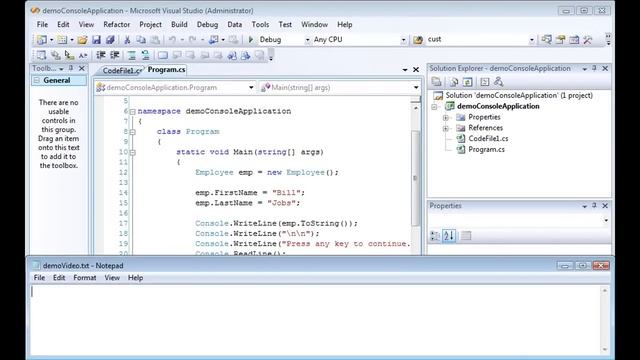This screenshot has height=360, width=640.
Task: Collapse the Main method outlining region
Action: [x=133, y=152]
